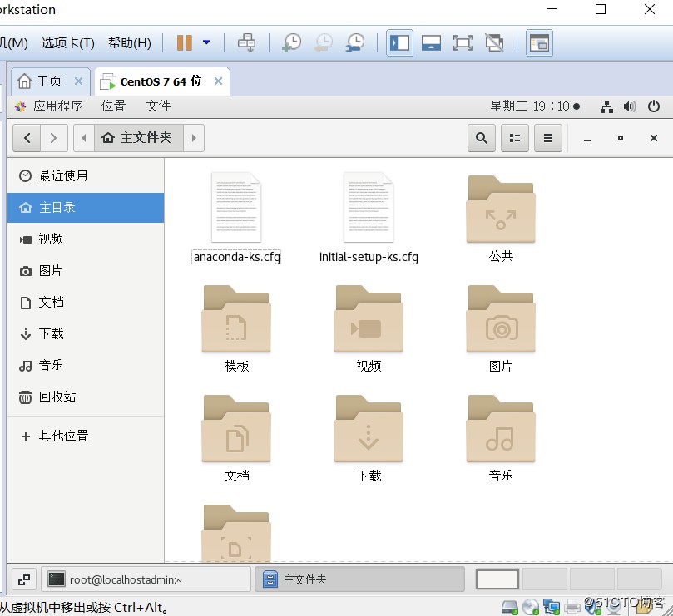673x616 pixels.
Task: Open 文档 in the sidebar
Action: pos(86,303)
